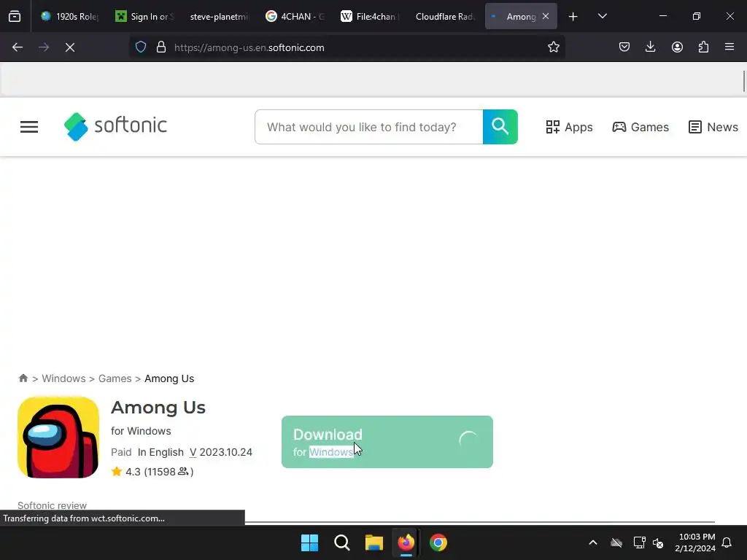Open the Firefox downloads panel
Image resolution: width=747 pixels, height=560 pixels.
coord(650,47)
